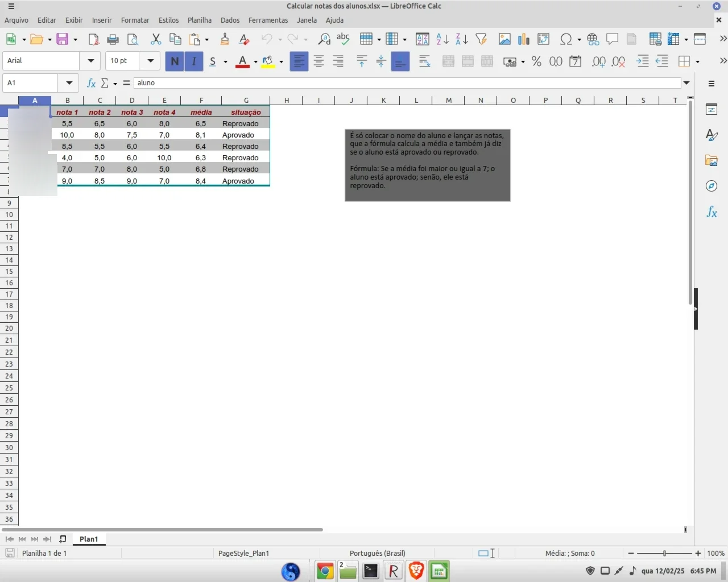Open the Dados menu

[x=230, y=20]
